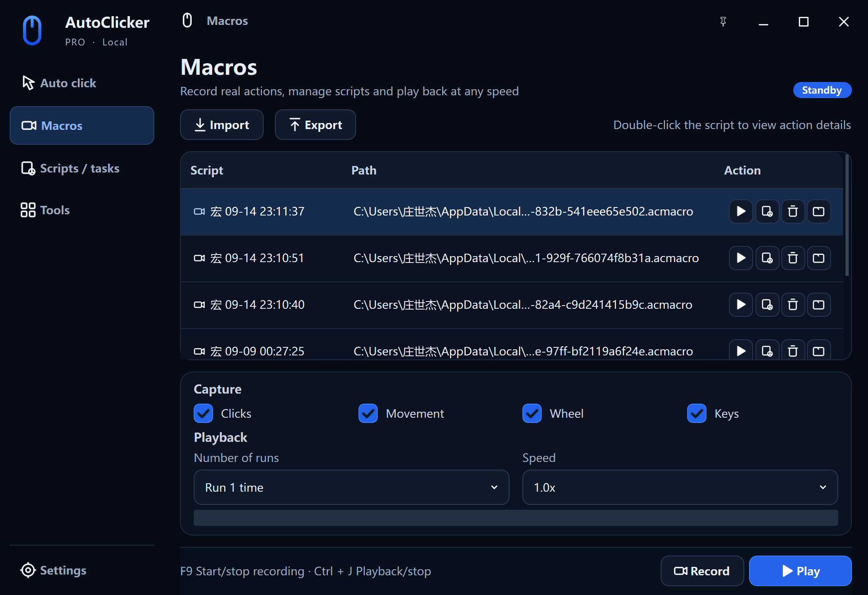Viewport: 868px width, 595px height.
Task: Select the 宏 09-14 23:10:51 script name
Action: pos(257,258)
